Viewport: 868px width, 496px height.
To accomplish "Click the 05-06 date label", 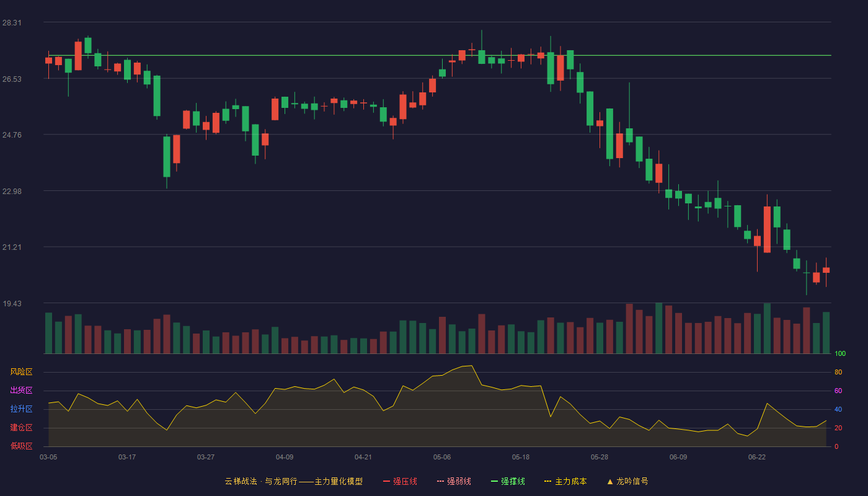I will coord(442,457).
